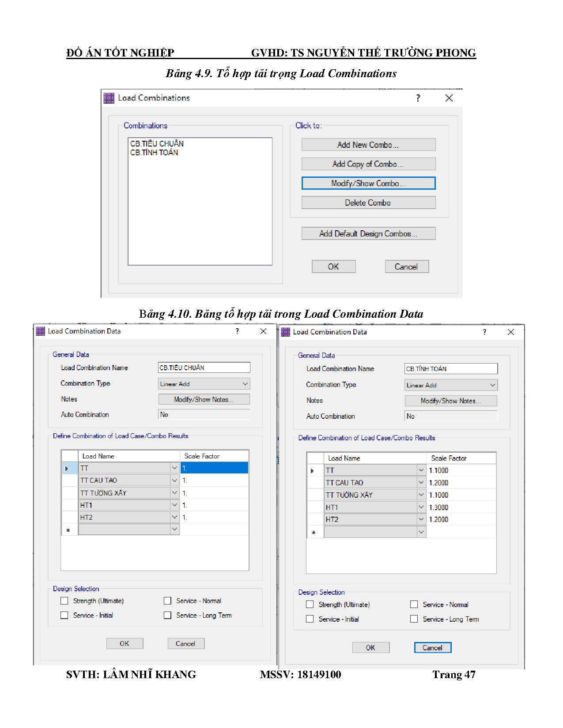563x728 pixels.
Task: Click Modify/Show Notes in left dialog
Action: click(204, 399)
